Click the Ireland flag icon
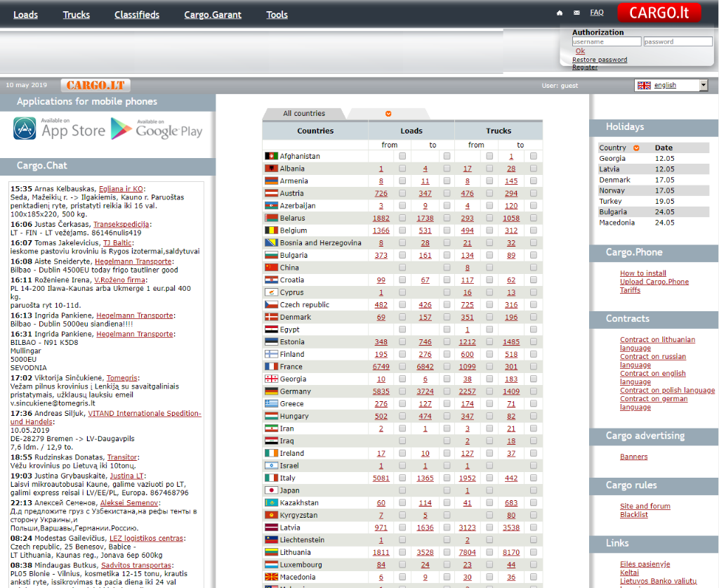 (272, 453)
